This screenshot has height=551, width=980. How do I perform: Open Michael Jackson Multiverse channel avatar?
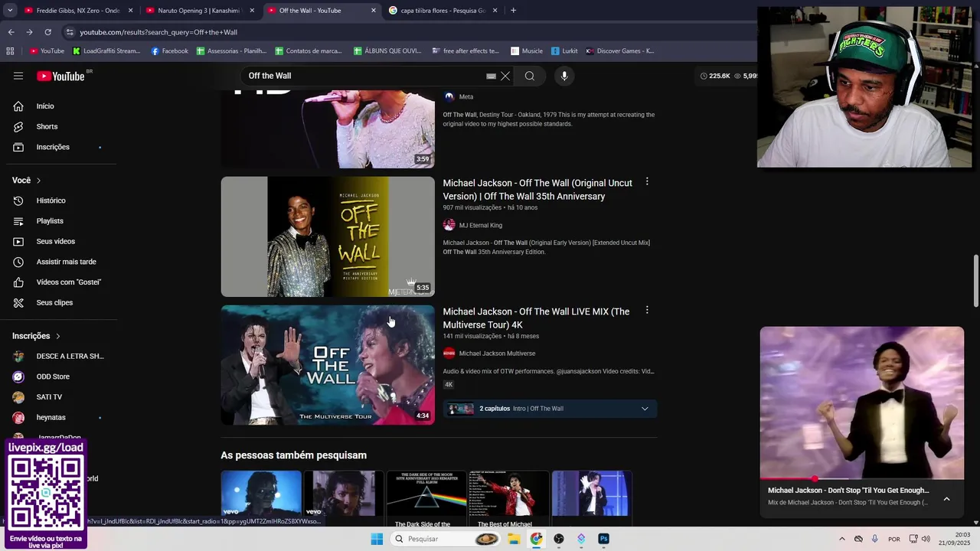point(449,354)
